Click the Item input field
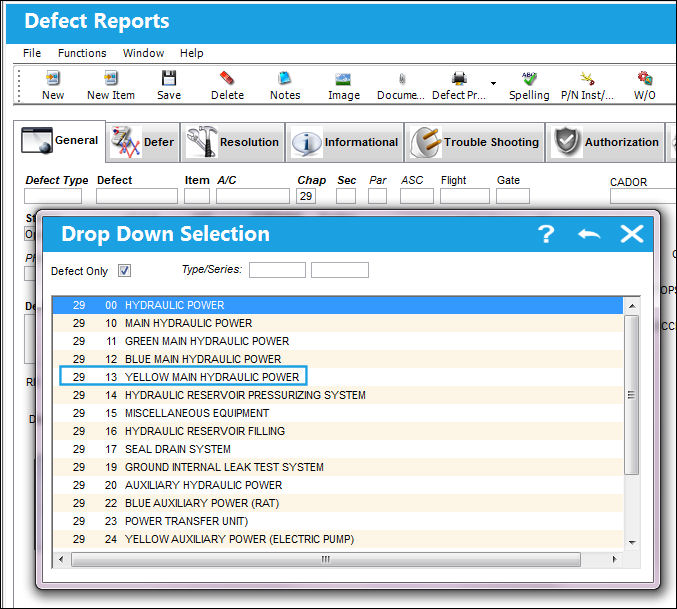The width and height of the screenshot is (677, 609). 197,196
